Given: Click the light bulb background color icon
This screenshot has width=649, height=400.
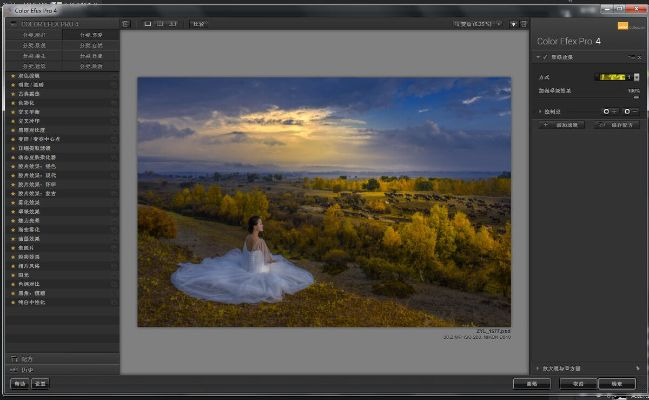Looking at the screenshot, I should point(513,23).
